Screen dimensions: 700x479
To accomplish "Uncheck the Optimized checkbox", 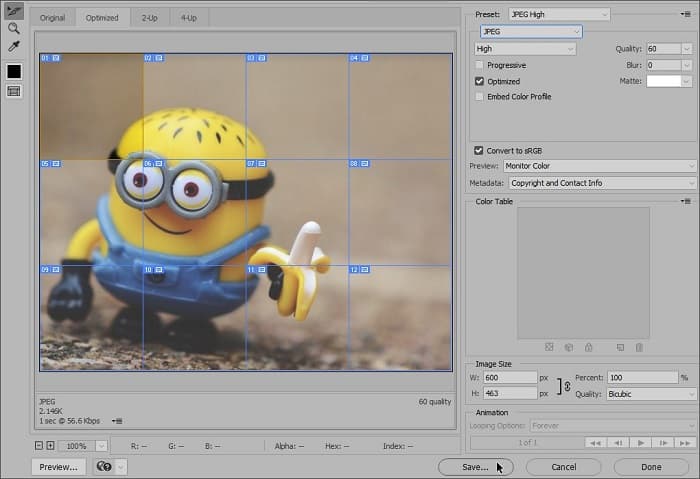I will click(480, 81).
